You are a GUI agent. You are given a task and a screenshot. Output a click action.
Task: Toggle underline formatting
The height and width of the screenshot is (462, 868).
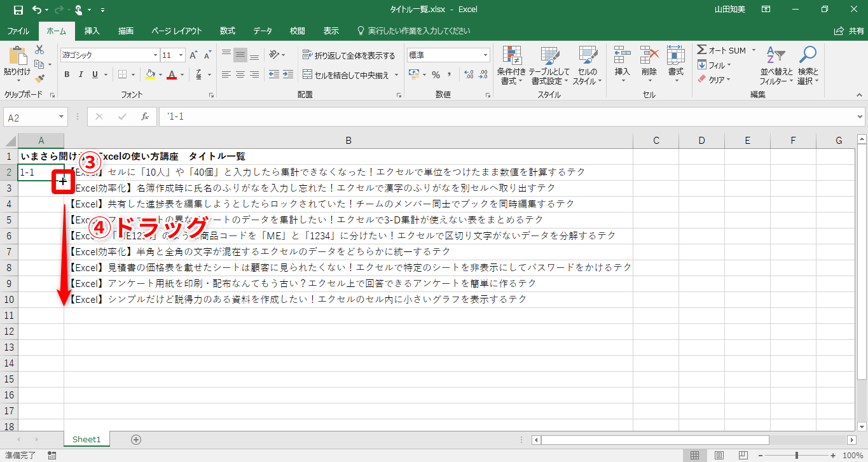click(95, 74)
